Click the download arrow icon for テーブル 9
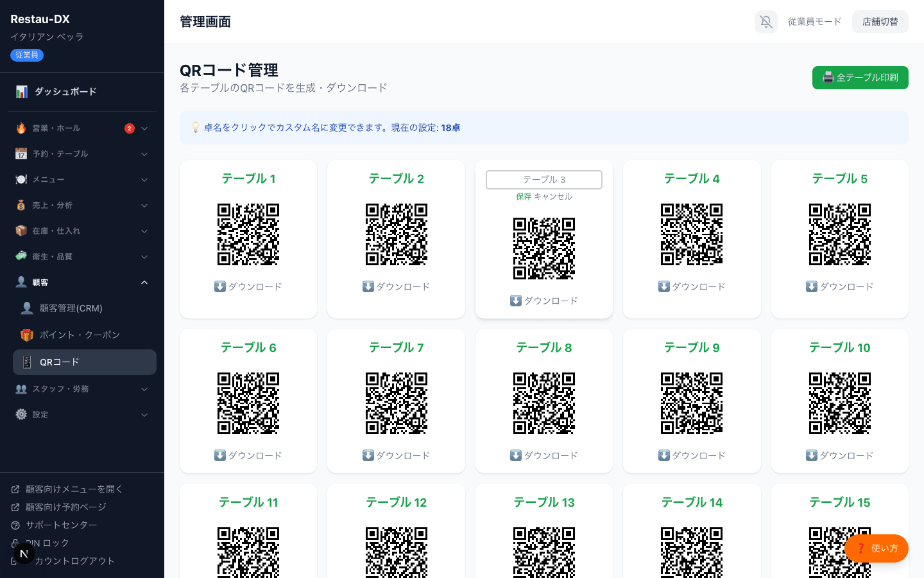Image resolution: width=924 pixels, height=578 pixels. tap(664, 455)
